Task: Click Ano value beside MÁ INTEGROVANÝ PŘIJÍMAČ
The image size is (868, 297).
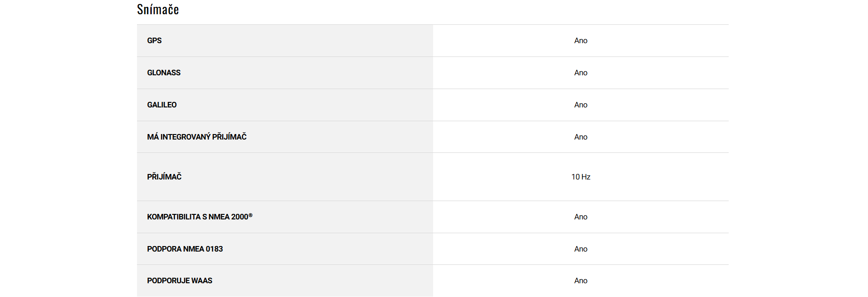Action: click(x=581, y=137)
